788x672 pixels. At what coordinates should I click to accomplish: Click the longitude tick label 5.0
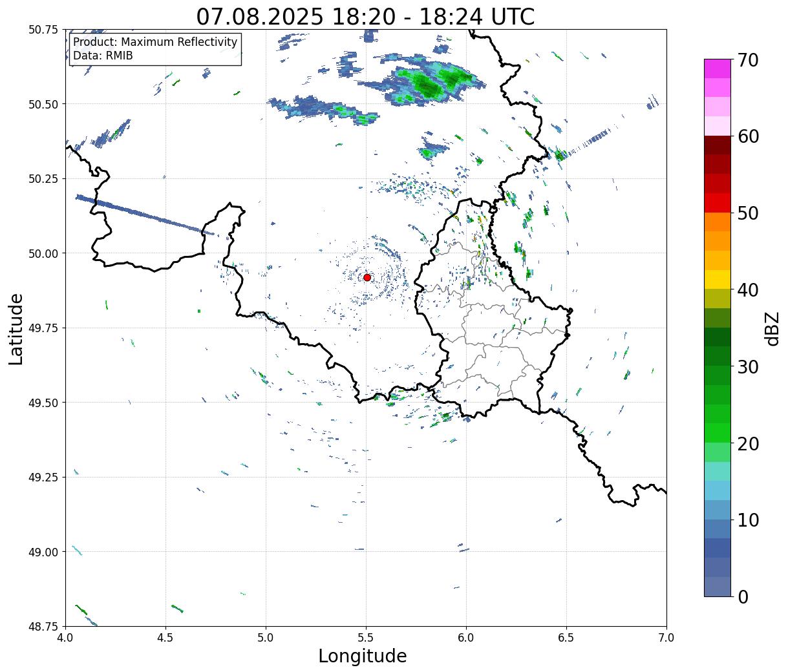point(266,637)
